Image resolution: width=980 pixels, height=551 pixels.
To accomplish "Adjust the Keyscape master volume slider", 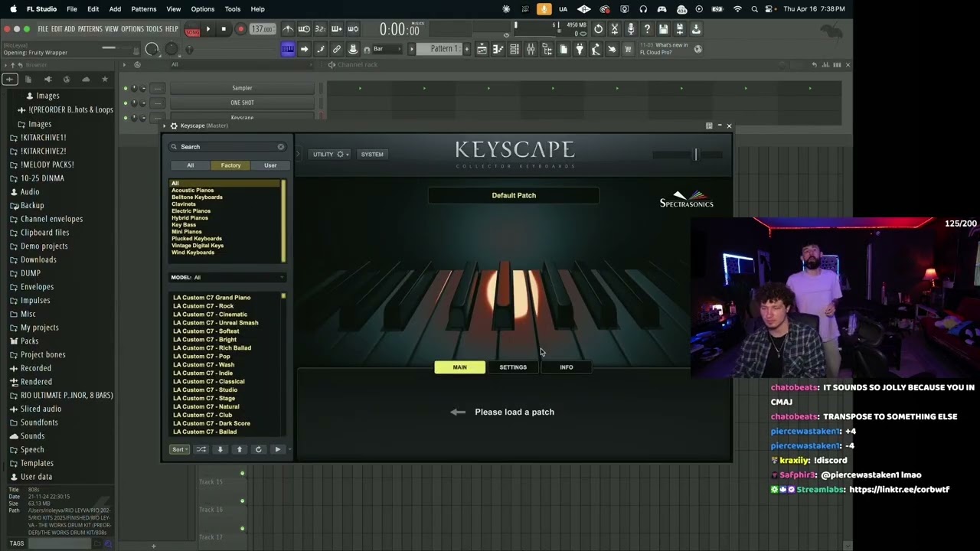I will pyautogui.click(x=696, y=155).
